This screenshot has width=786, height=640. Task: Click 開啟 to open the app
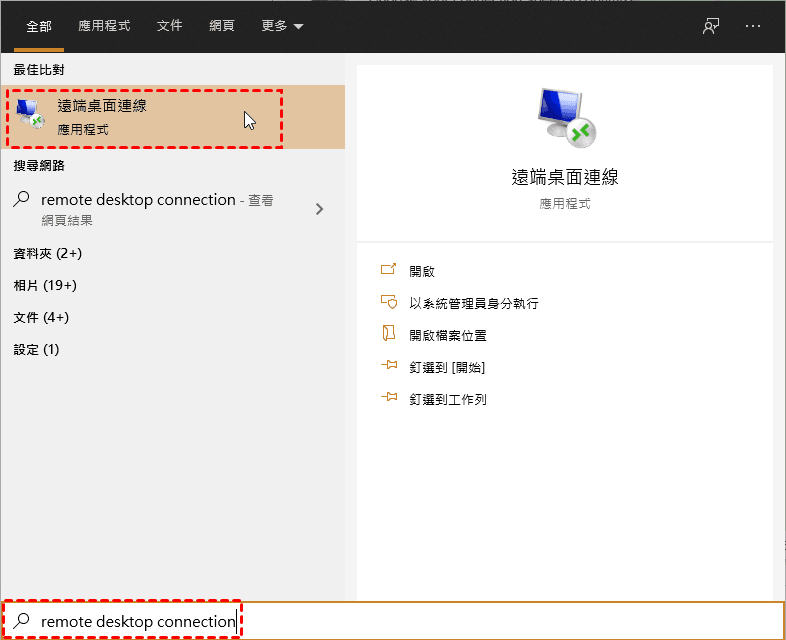tap(422, 271)
